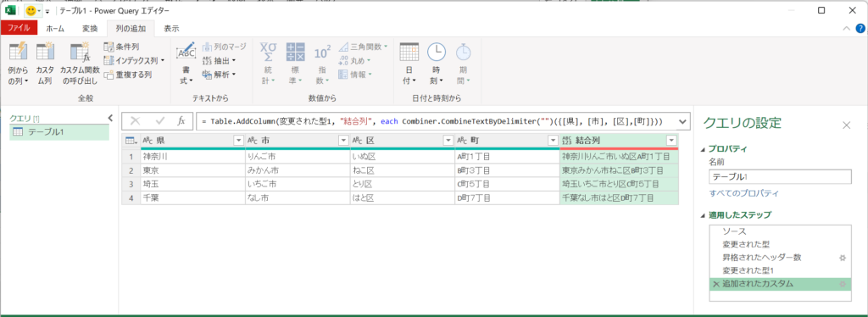The image size is (868, 317).
Task: Delete the 追加されたカスタム step via X
Action: (x=715, y=284)
